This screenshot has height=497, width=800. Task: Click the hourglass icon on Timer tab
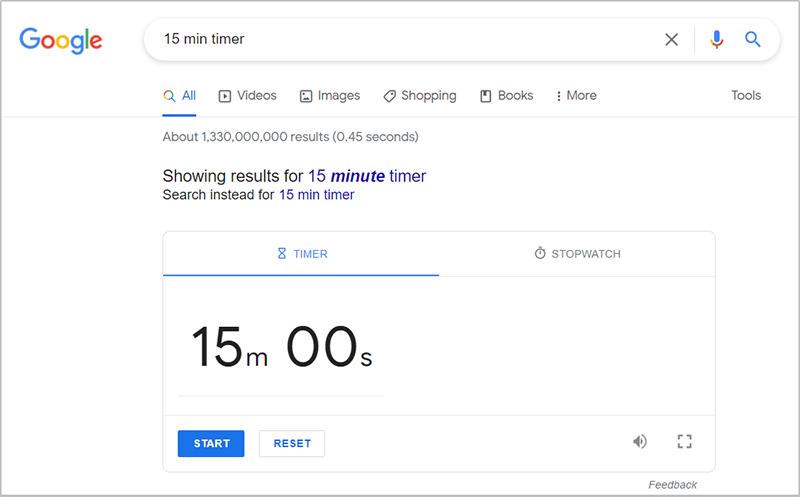pos(282,254)
